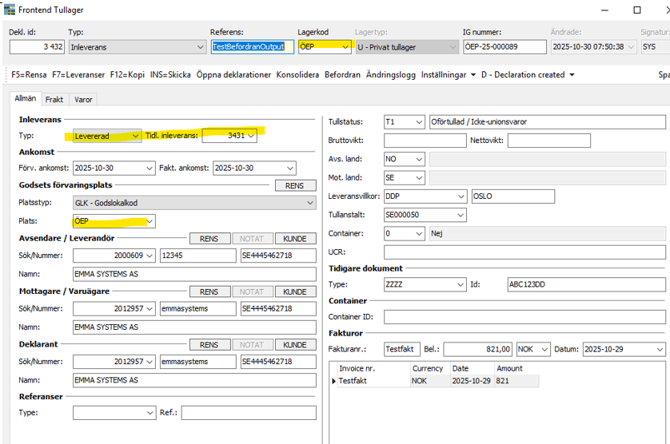Click KUNDE button for Avsändare / Leverantör
The height and width of the screenshot is (444, 670).
(x=294, y=237)
